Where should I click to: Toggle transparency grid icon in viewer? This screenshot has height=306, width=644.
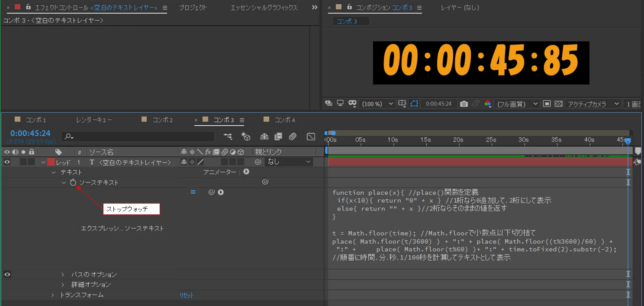point(558,104)
